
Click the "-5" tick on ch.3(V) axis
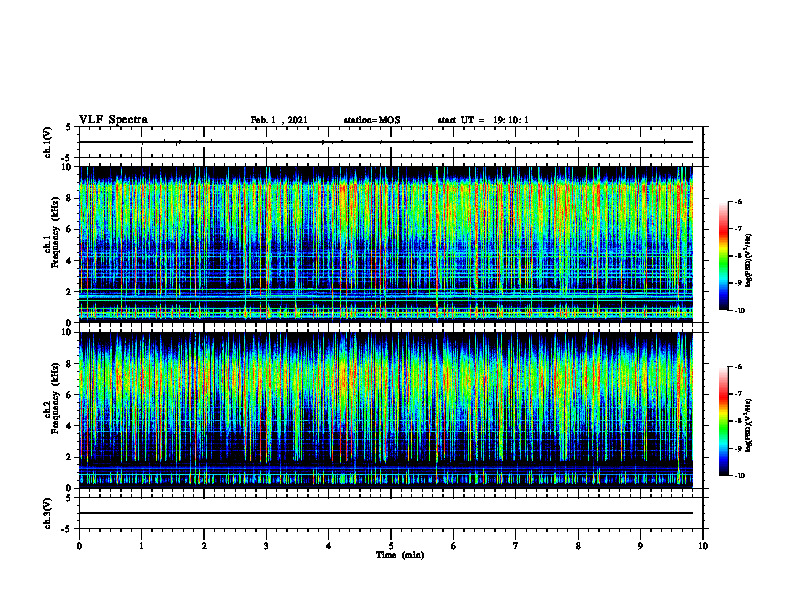click(67, 529)
